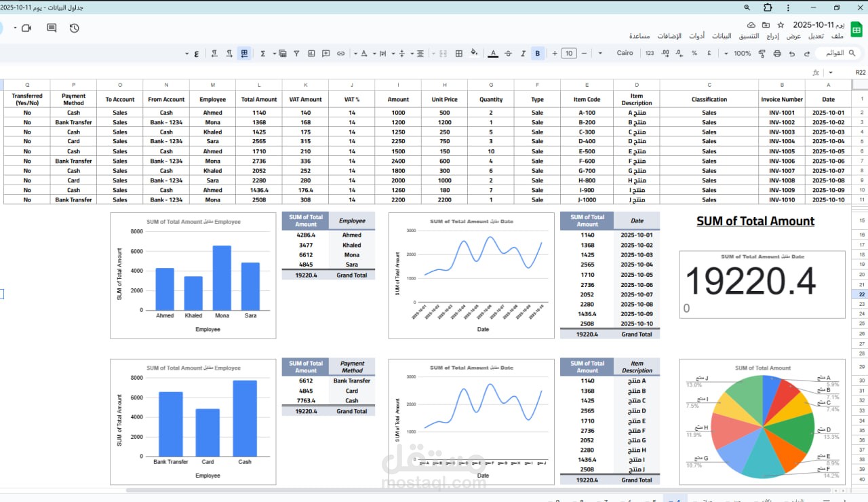Select the E column header
Viewport: 868px width, 502px height.
point(587,85)
